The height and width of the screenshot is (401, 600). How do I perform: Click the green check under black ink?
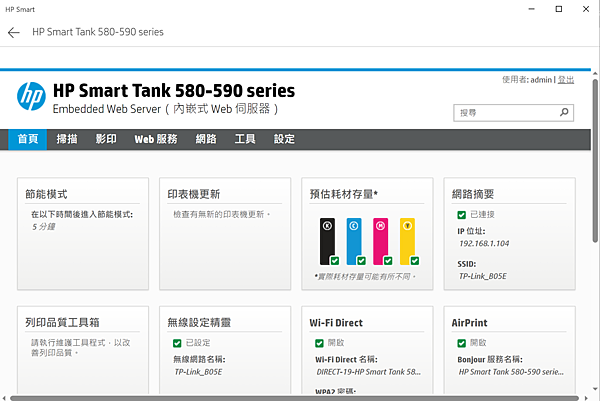tap(335, 261)
